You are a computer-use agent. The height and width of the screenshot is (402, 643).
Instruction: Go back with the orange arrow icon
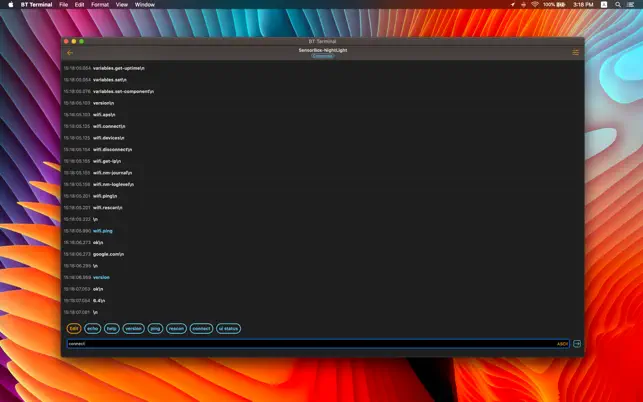pyautogui.click(x=70, y=53)
